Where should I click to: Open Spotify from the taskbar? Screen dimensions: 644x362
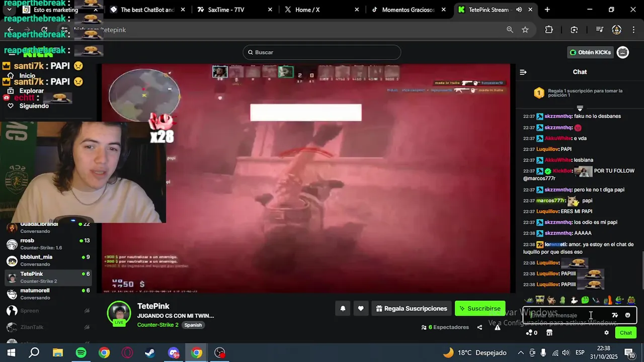[80, 353]
